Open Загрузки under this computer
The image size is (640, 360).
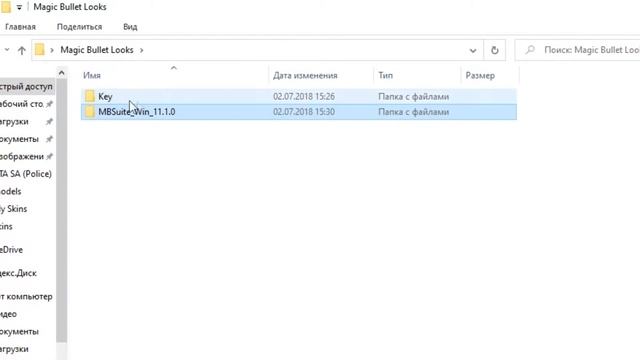pos(14,349)
